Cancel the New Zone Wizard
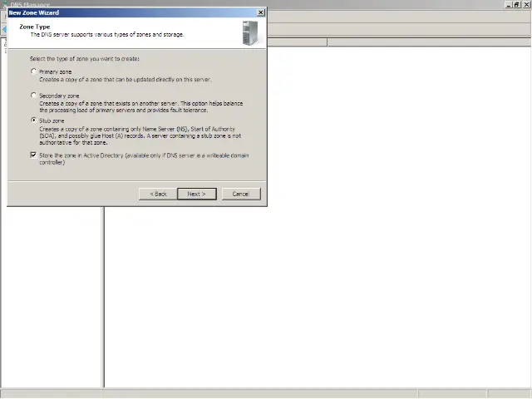Image resolution: width=532 pixels, height=399 pixels. pyautogui.click(x=241, y=194)
